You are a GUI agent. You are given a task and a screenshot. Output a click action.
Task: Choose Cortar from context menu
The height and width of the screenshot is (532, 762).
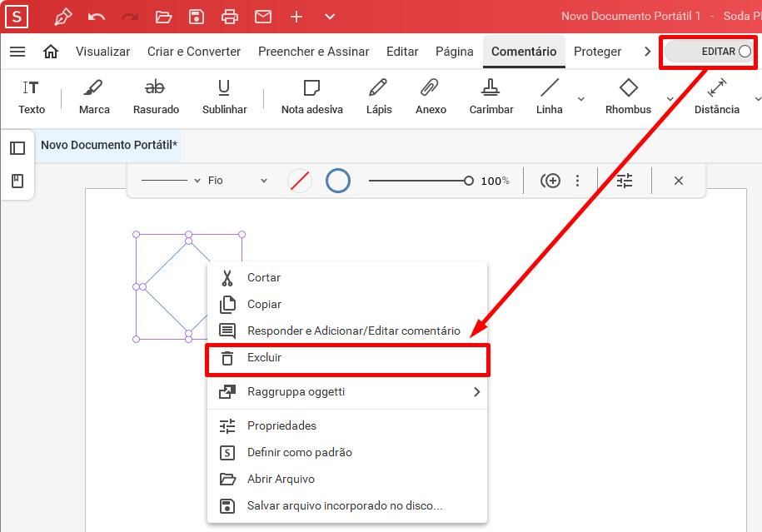(x=347, y=277)
